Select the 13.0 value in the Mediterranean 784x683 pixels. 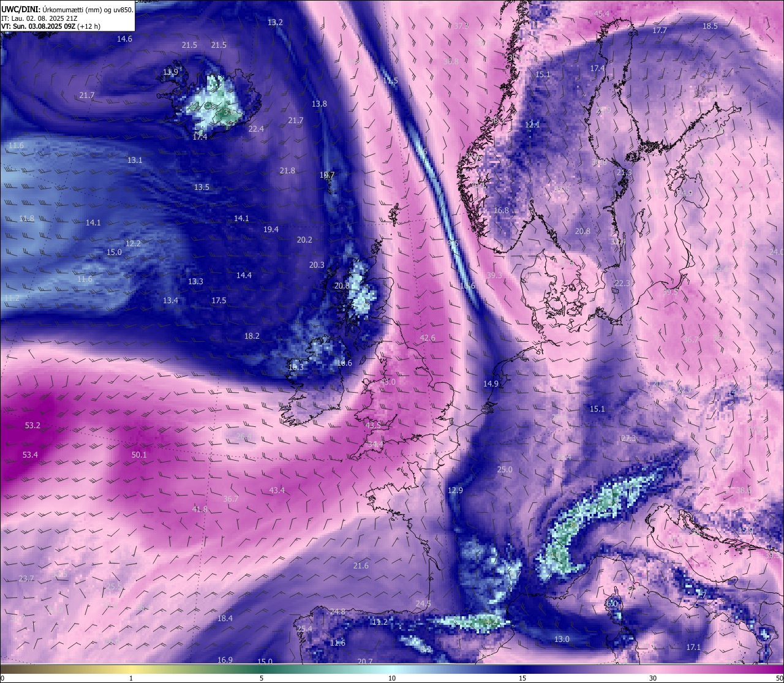click(562, 639)
